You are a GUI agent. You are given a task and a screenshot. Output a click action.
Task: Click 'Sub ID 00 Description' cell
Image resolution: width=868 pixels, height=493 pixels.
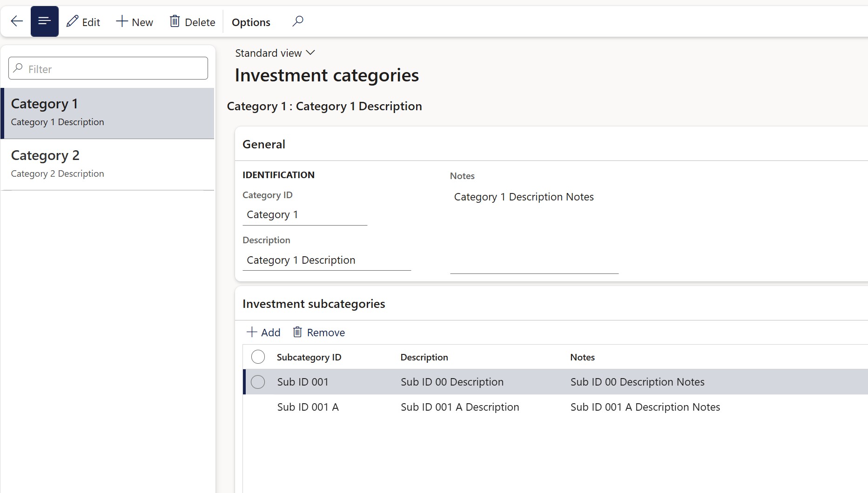click(x=452, y=382)
